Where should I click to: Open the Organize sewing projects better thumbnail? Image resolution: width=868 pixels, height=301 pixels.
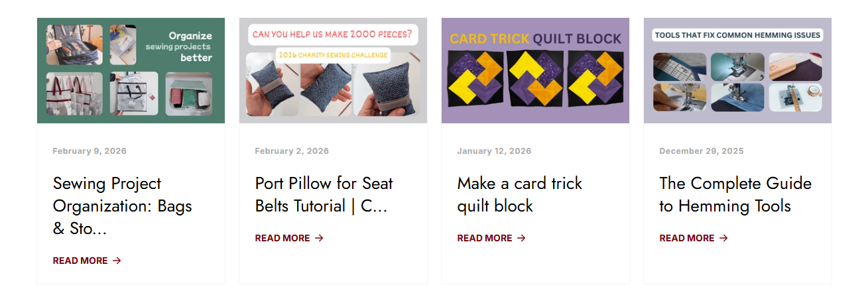[x=131, y=70]
